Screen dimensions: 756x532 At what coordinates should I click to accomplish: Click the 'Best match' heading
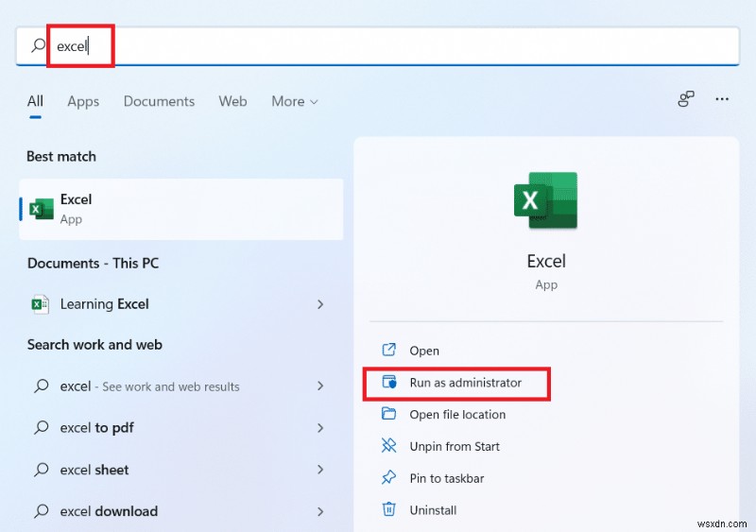pyautogui.click(x=61, y=156)
